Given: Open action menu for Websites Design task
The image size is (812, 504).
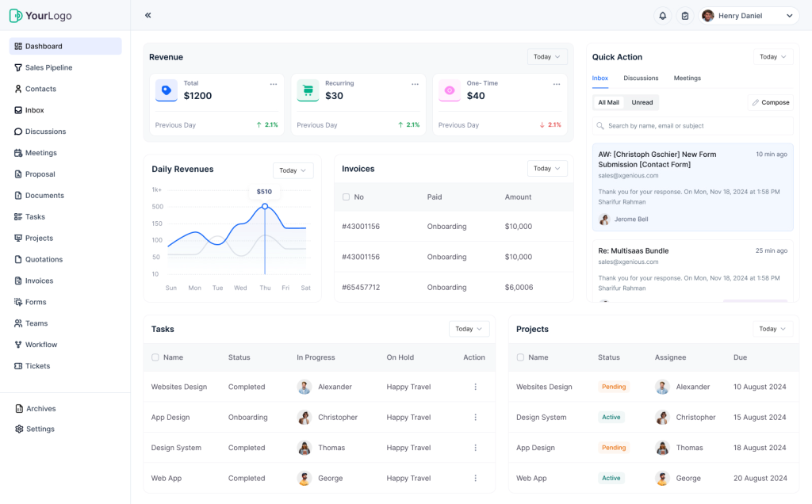Looking at the screenshot, I should (x=475, y=387).
